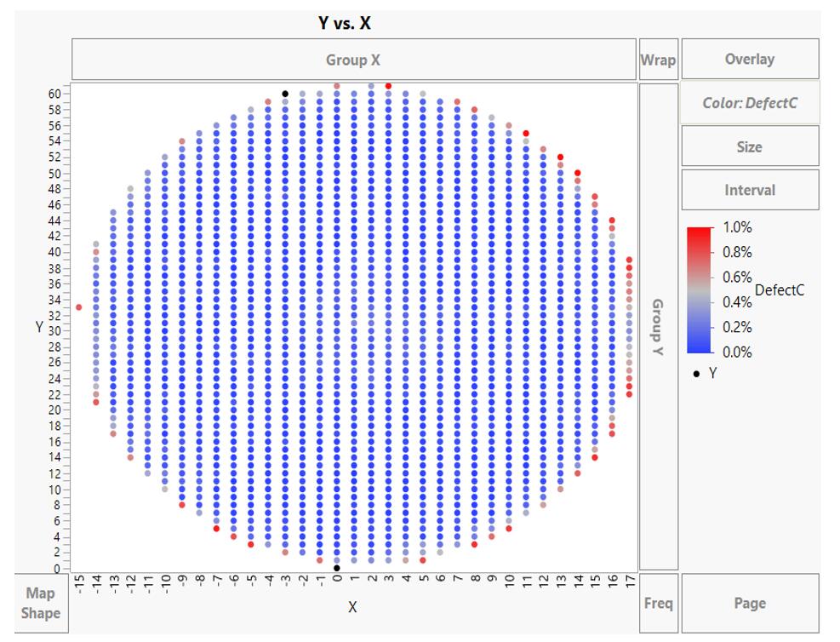This screenshot has width=840, height=642.
Task: Click the X-axis tick label '-15'
Action: [79, 583]
